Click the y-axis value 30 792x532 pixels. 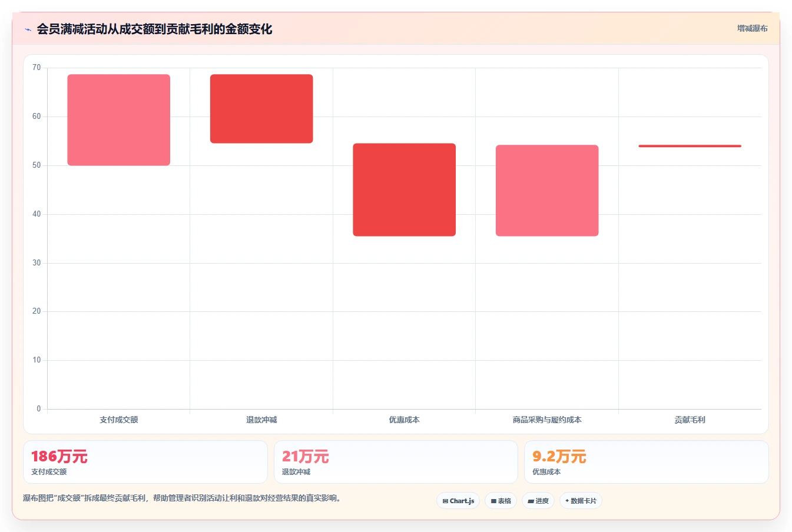point(37,263)
